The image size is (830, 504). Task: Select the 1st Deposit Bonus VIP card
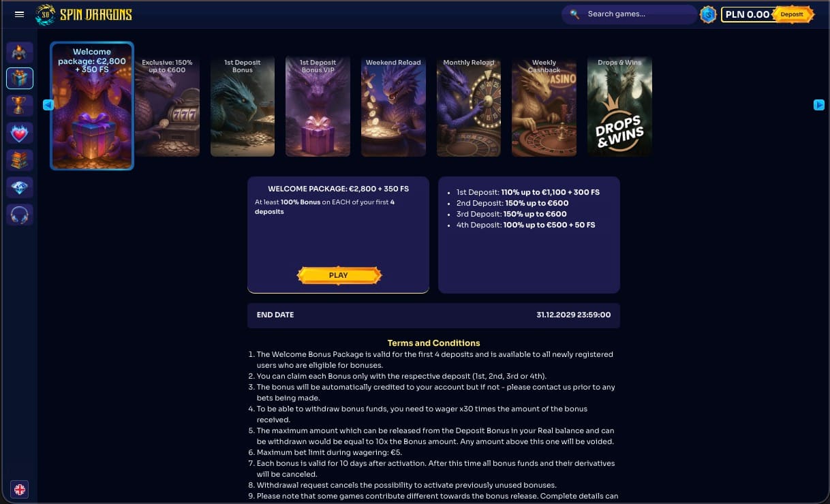click(318, 106)
